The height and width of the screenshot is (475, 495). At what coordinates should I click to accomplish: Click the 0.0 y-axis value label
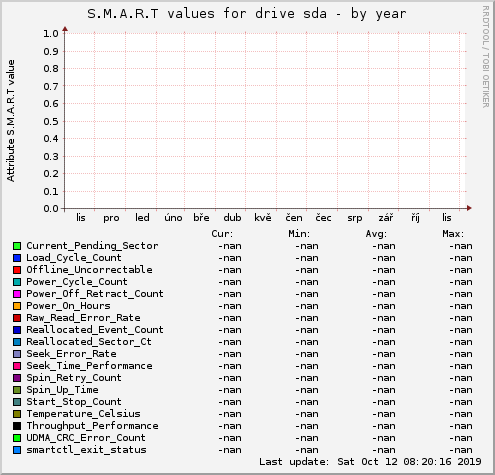point(51,209)
